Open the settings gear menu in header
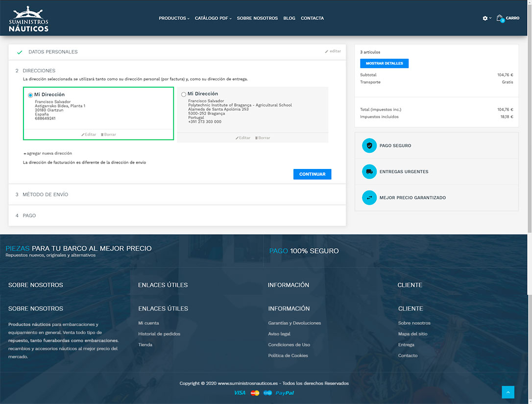Screen dimensions: 532x404 point(485,18)
